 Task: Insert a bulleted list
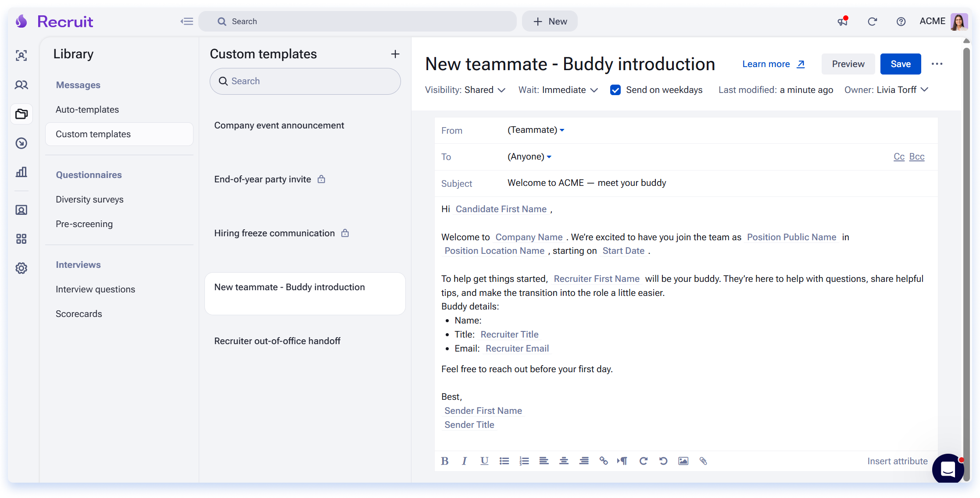[x=504, y=461]
